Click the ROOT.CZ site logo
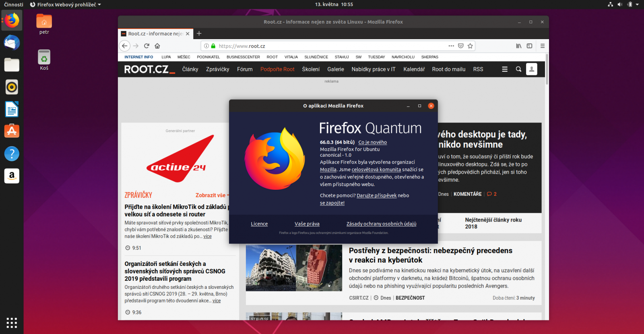The width and height of the screenshot is (644, 334). [x=149, y=69]
